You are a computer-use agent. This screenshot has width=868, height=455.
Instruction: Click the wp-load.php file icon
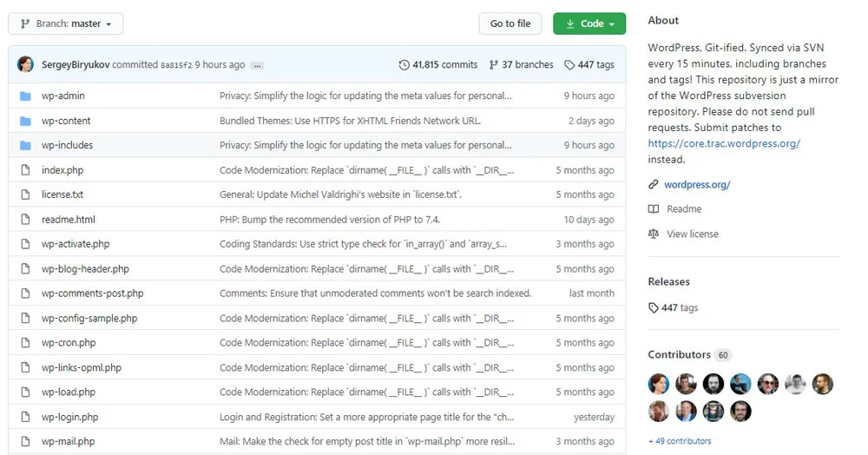coord(25,392)
